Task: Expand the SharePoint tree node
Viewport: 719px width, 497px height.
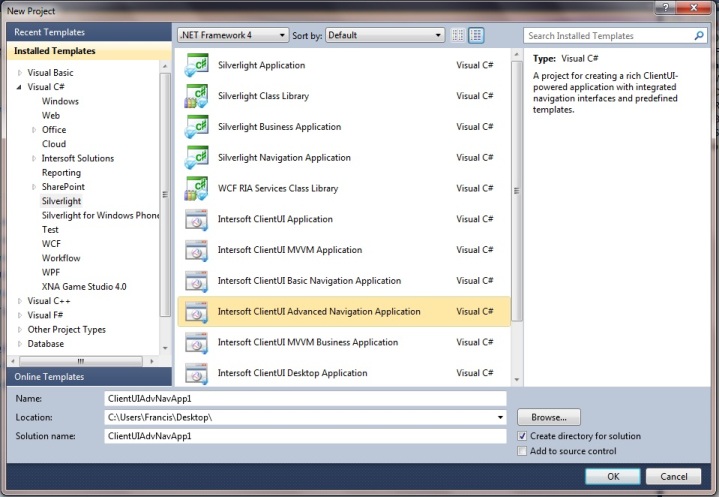Action: tap(34, 187)
